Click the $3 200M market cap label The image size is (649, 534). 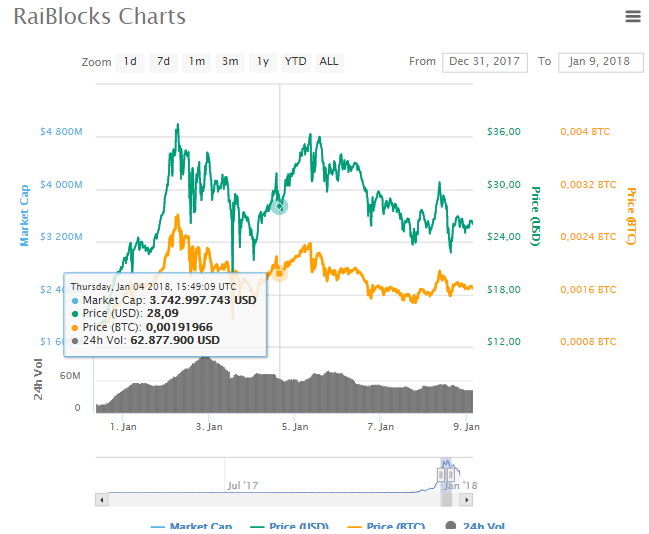pyautogui.click(x=61, y=237)
